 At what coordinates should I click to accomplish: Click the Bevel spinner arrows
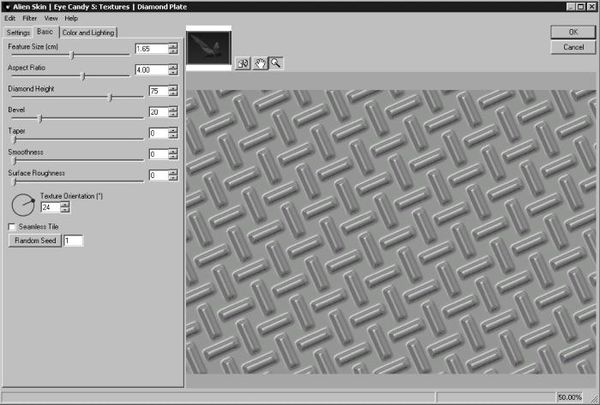point(173,112)
